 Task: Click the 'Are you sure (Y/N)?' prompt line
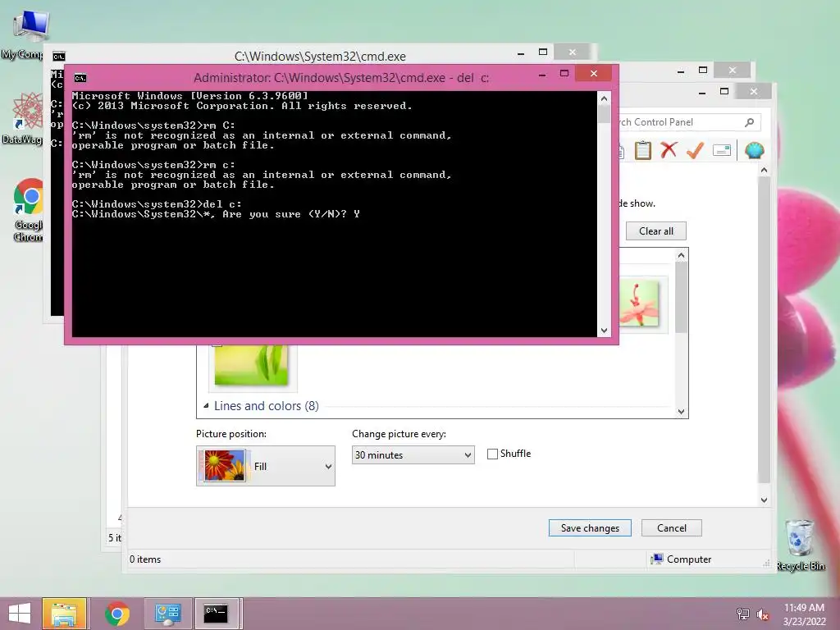(x=216, y=214)
